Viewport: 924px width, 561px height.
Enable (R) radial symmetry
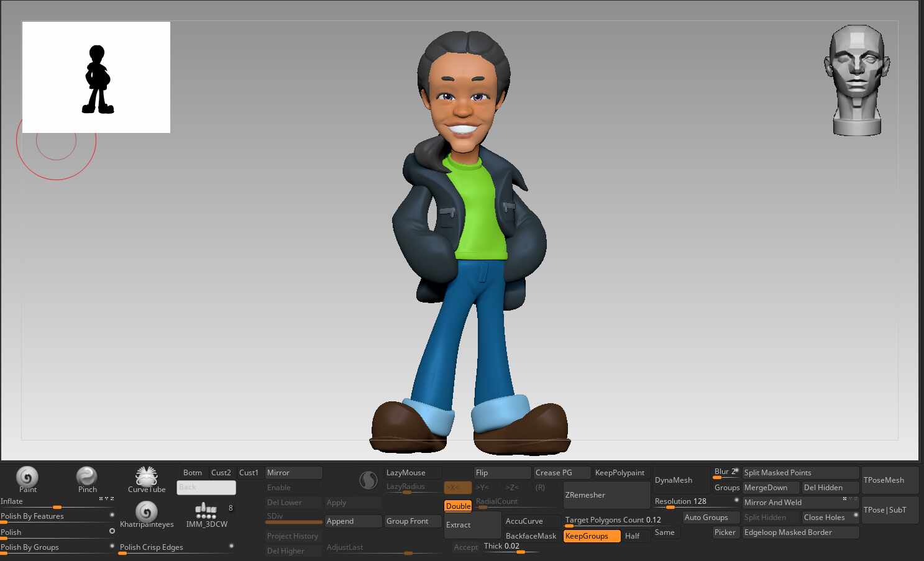[x=544, y=488]
